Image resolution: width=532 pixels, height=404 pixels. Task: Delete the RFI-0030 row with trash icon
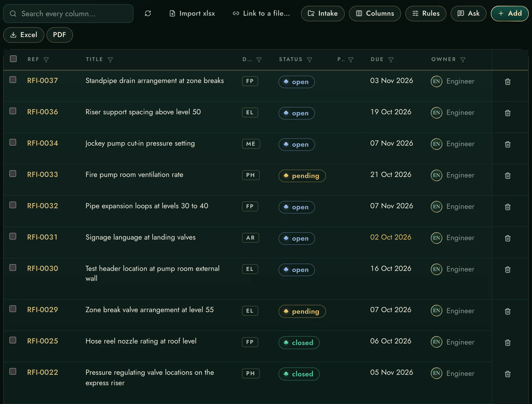(x=507, y=270)
